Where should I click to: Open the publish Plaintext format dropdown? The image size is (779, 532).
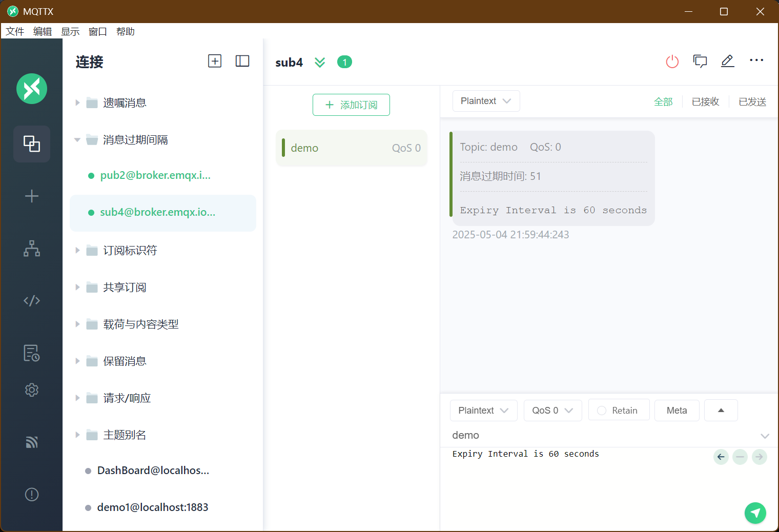[483, 411]
